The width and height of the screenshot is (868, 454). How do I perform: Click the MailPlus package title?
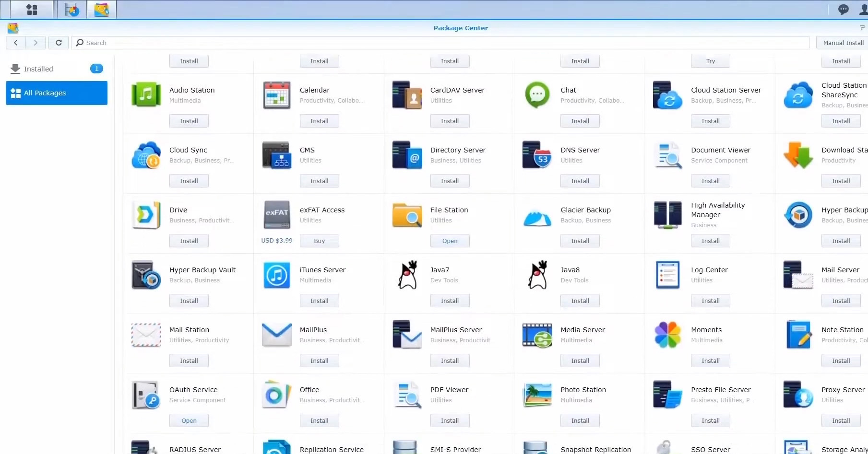tap(313, 330)
